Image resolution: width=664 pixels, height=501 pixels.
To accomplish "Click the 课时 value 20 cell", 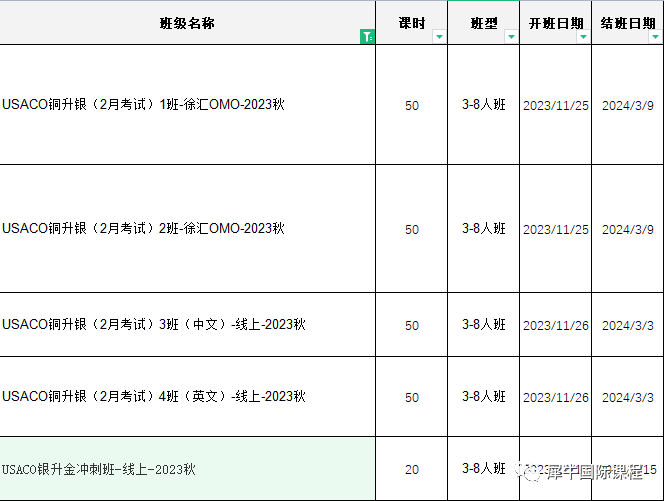I will (x=412, y=470).
